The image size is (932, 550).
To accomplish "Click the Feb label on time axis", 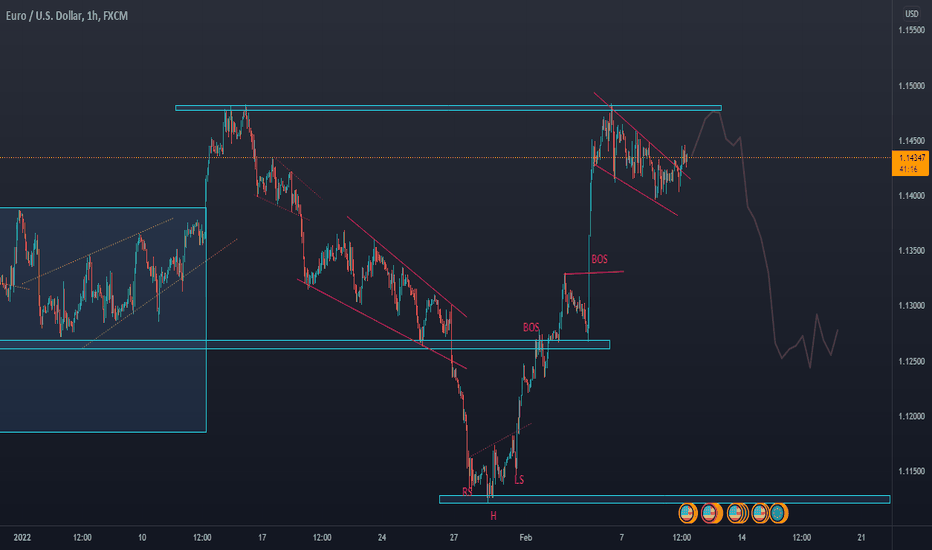I will point(525,538).
